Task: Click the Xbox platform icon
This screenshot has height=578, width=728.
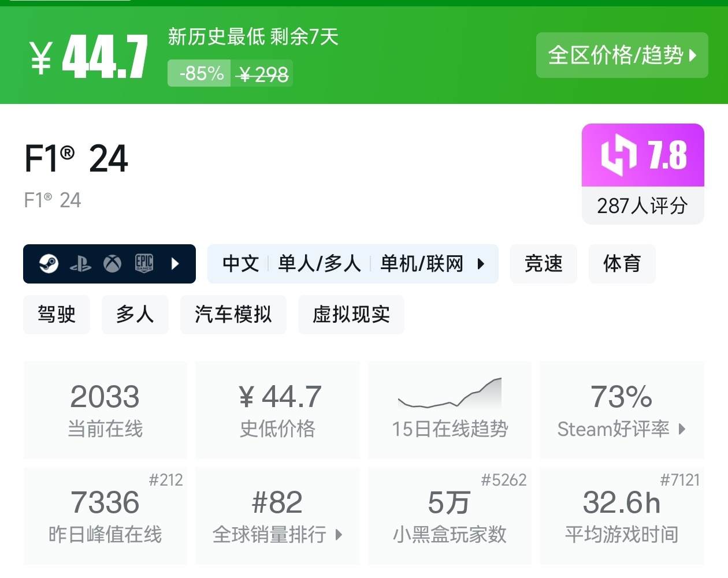Action: [x=112, y=264]
